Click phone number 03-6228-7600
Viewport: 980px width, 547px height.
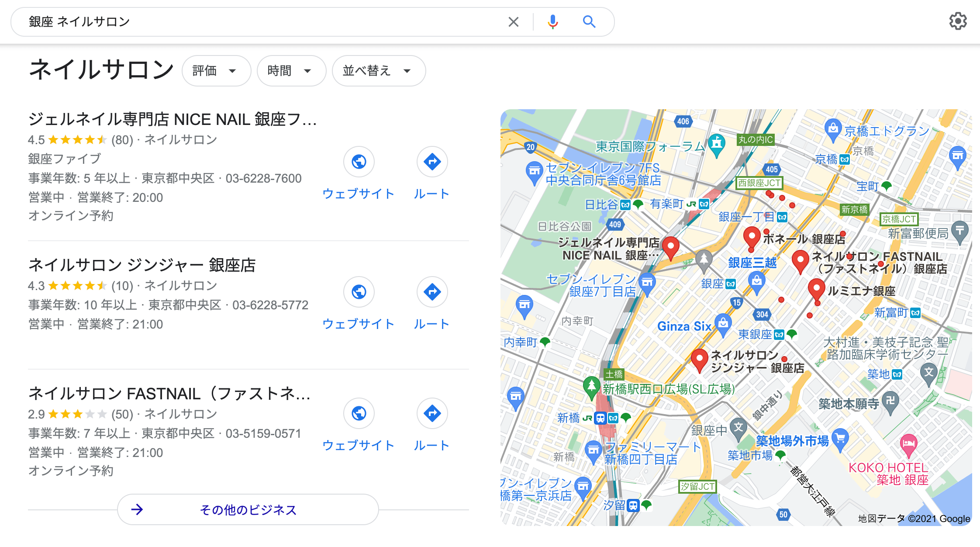[263, 178]
